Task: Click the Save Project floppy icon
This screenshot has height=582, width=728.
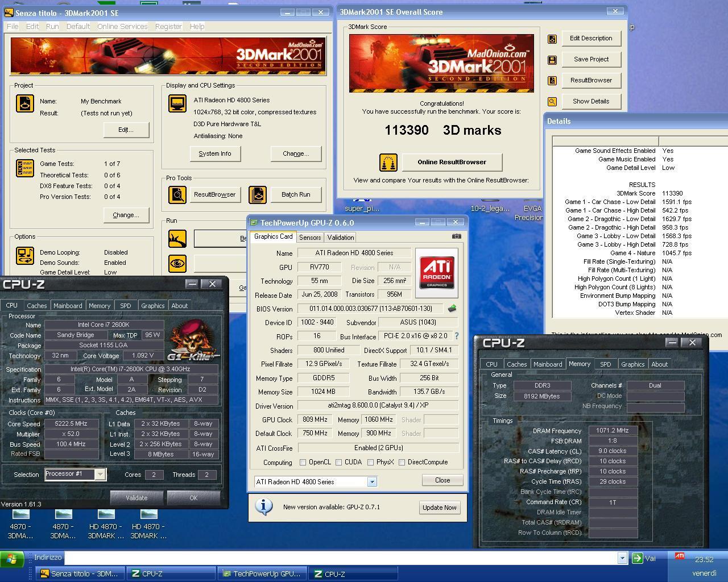Action: click(x=552, y=60)
